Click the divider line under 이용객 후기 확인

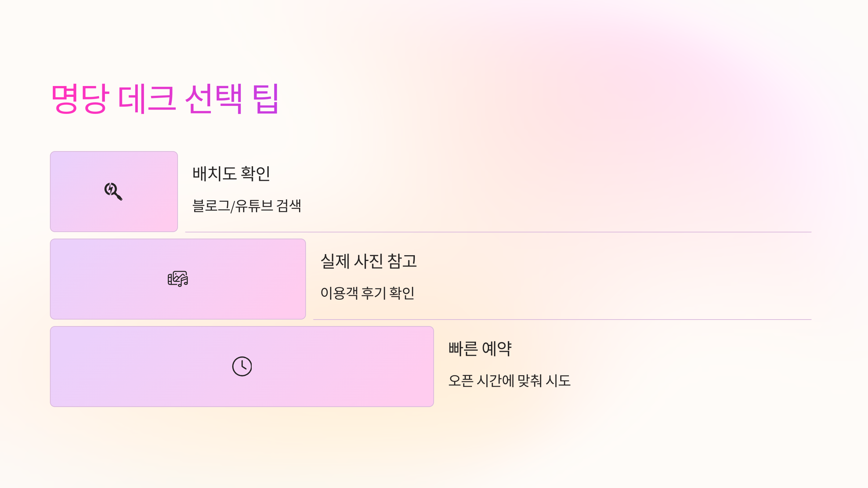click(562, 320)
